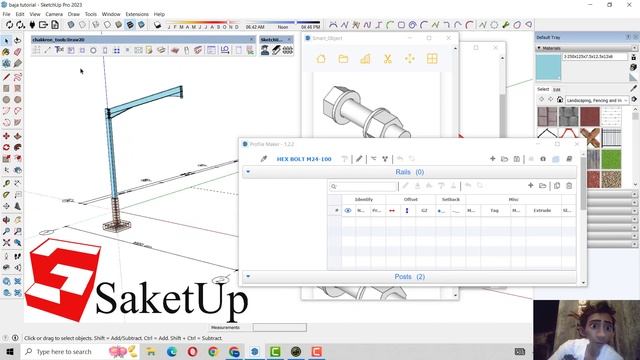Viewport: 640px width, 360px height.
Task: Open the Camera menu
Action: point(54,14)
